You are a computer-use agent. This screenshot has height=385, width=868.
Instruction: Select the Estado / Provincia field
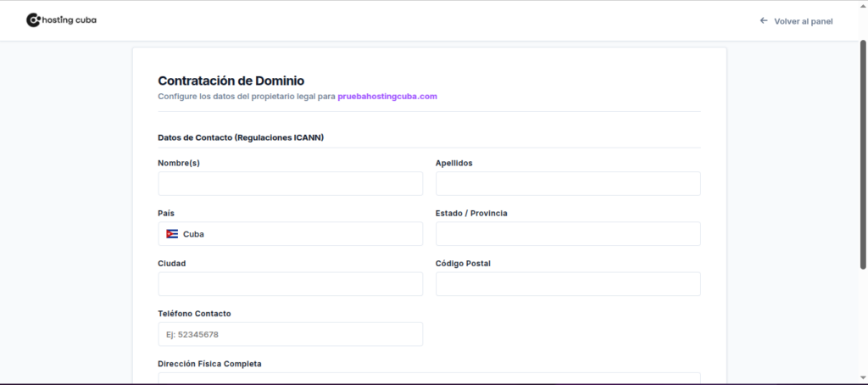coord(568,234)
